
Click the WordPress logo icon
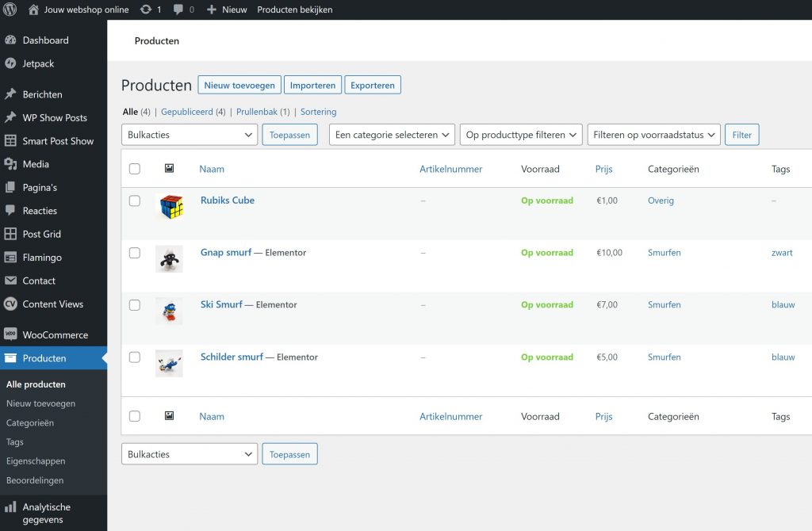click(10, 10)
